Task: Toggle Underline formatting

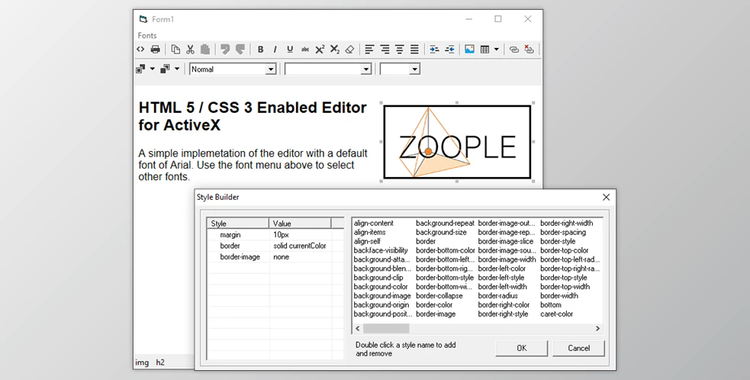Action: (x=290, y=49)
